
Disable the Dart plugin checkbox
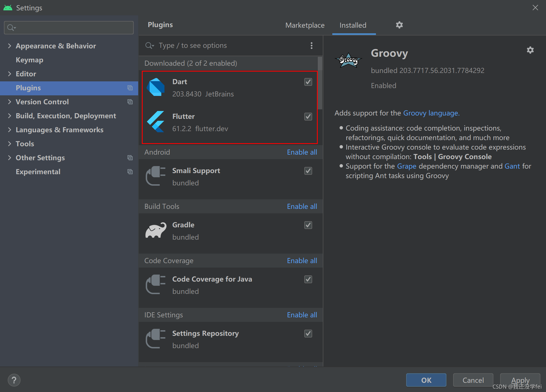click(x=308, y=82)
